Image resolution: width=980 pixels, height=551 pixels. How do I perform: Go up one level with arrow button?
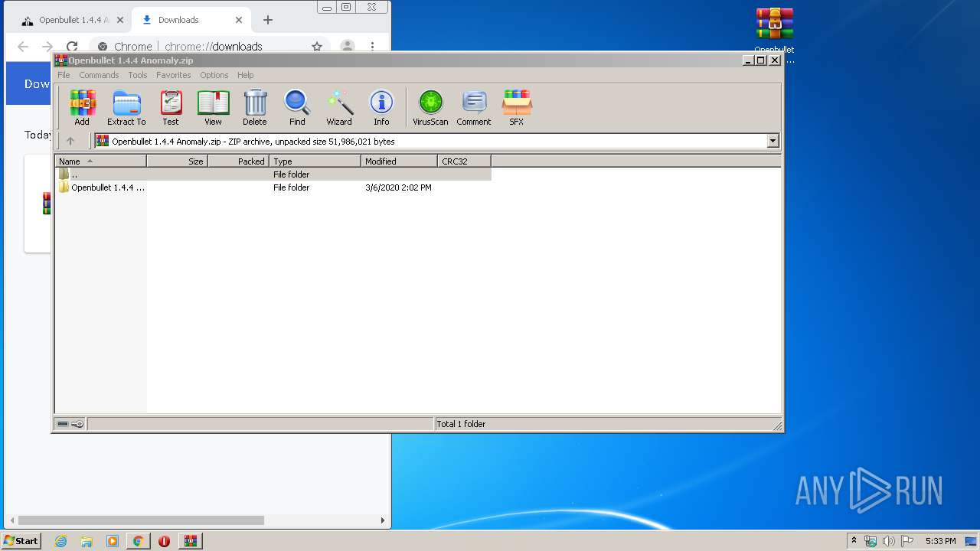(70, 141)
